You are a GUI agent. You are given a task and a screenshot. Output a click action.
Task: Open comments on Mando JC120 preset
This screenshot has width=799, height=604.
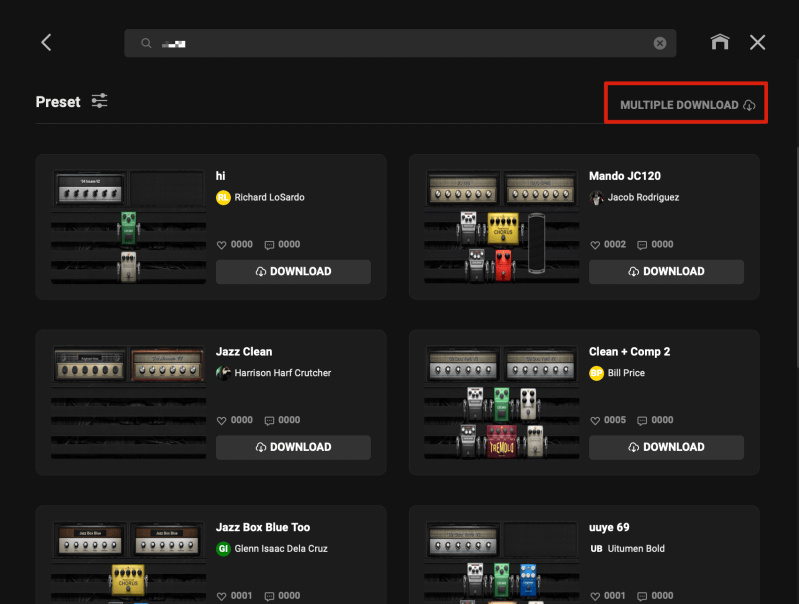tap(642, 245)
